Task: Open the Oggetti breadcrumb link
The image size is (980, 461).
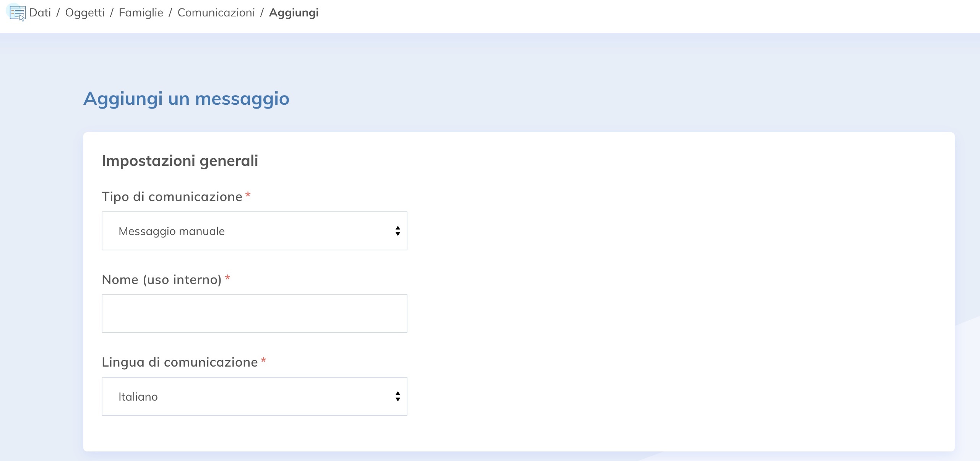Action: [84, 13]
